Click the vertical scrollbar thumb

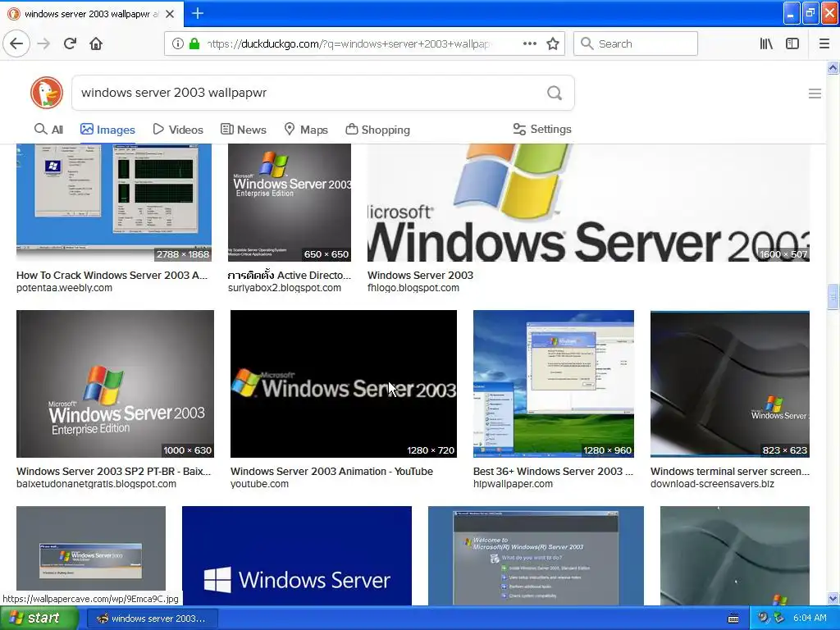pos(833,297)
